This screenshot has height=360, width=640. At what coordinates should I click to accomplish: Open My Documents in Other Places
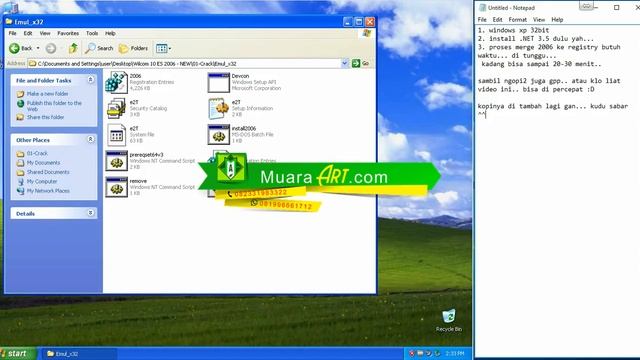[x=43, y=163]
